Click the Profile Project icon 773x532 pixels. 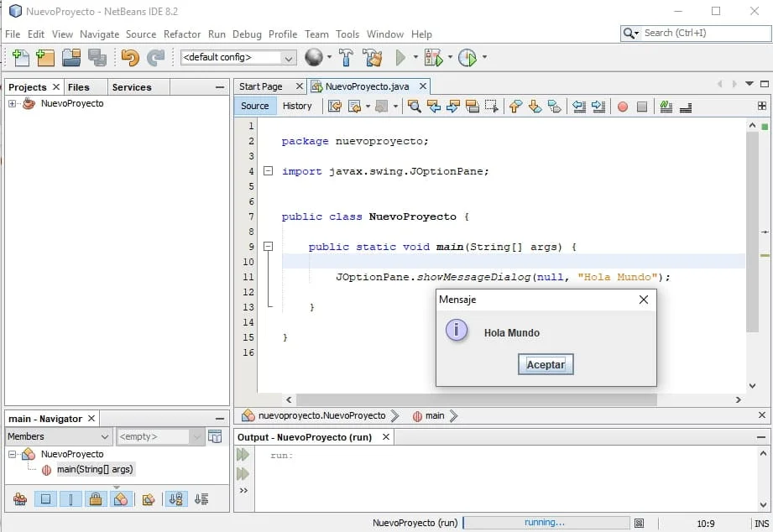click(467, 58)
